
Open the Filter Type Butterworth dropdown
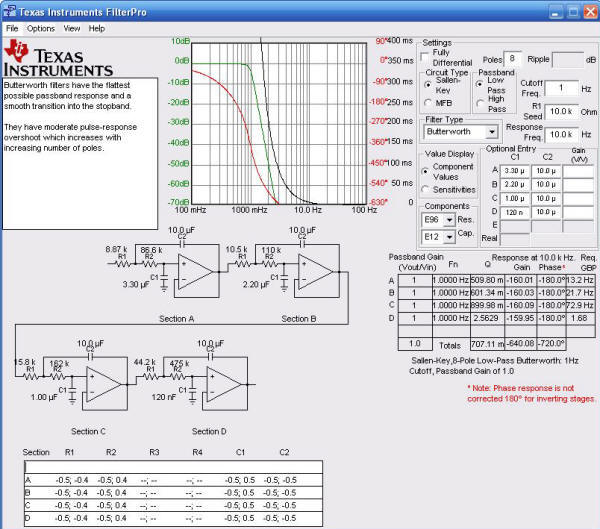(x=491, y=132)
